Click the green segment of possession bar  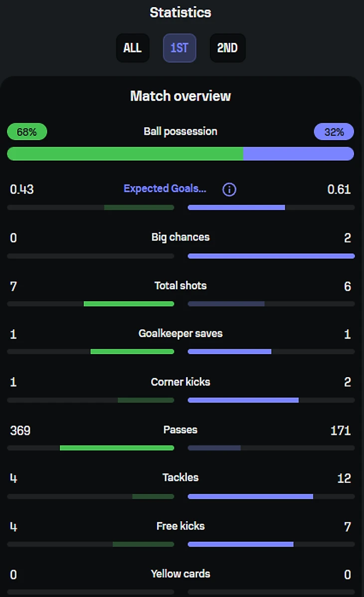tap(125, 154)
